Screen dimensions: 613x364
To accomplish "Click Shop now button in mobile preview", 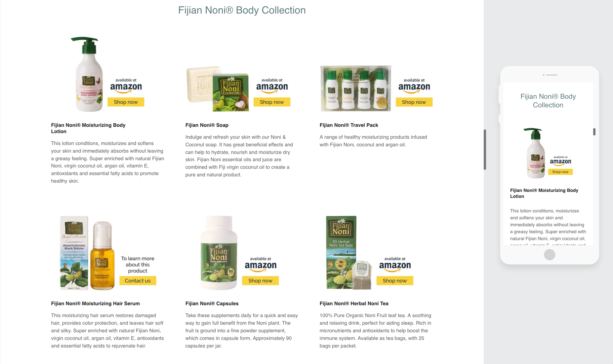I will (x=560, y=172).
